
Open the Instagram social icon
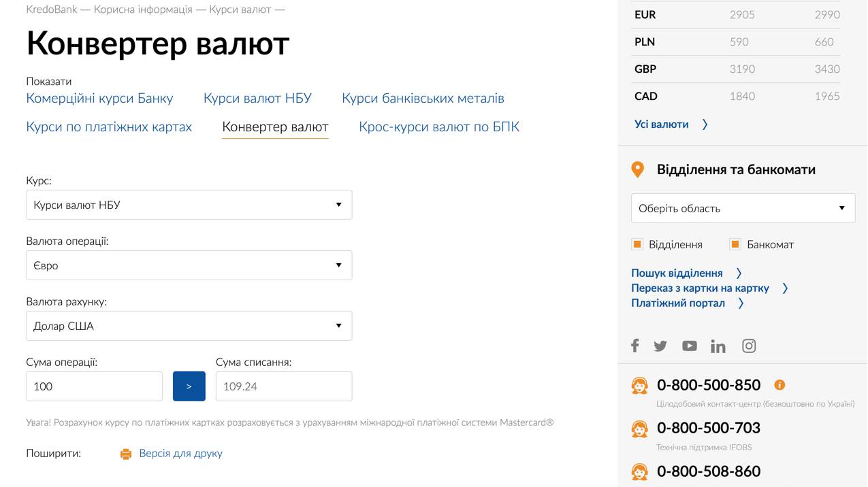[x=749, y=346]
